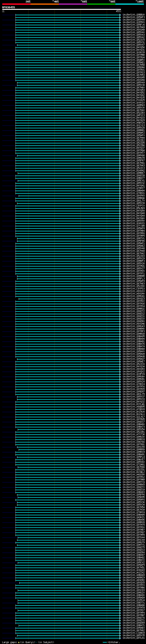This screenshot has width=146, height=644.
Task: Click the cyan ~100% identity legend segment
Action: tap(130, 4)
